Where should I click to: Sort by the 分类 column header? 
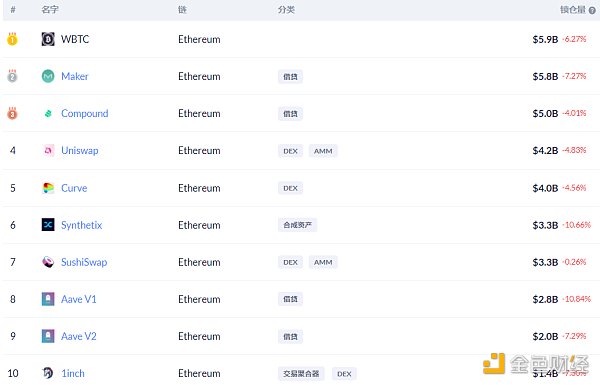click(286, 10)
